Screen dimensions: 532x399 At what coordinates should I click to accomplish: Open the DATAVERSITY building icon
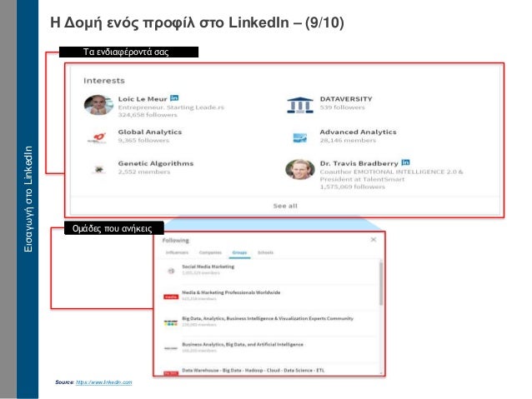pyautogui.click(x=300, y=105)
